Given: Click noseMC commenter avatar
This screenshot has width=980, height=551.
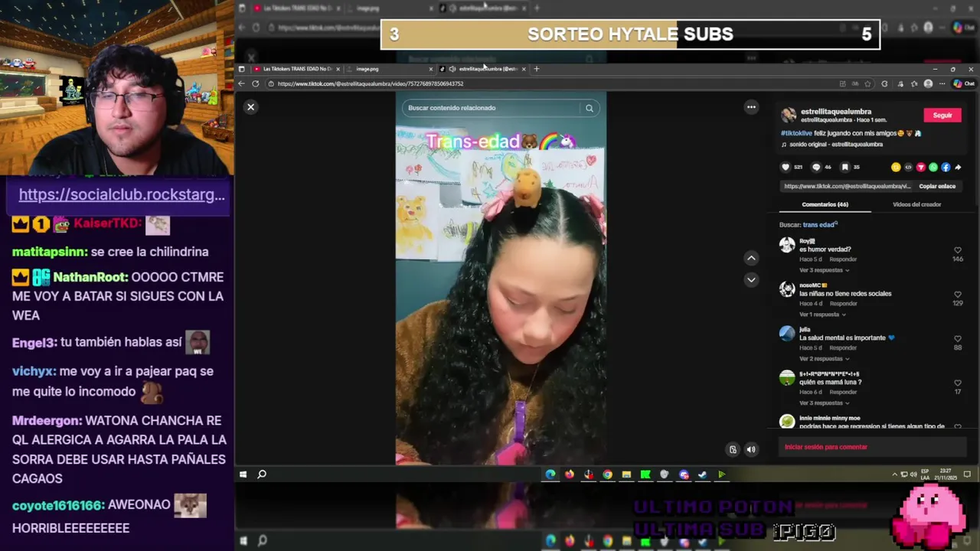Looking at the screenshot, I should tap(787, 289).
